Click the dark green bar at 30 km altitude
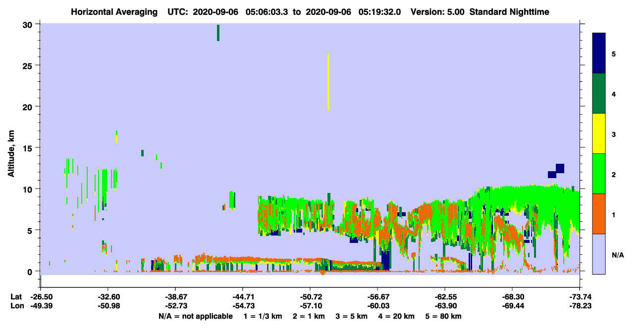 [218, 32]
